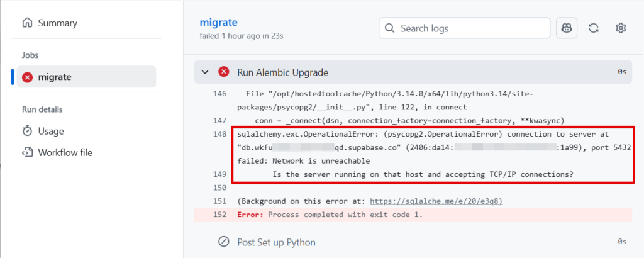Click the Copilot explain error icon
This screenshot has width=644, height=258.
coord(567,28)
